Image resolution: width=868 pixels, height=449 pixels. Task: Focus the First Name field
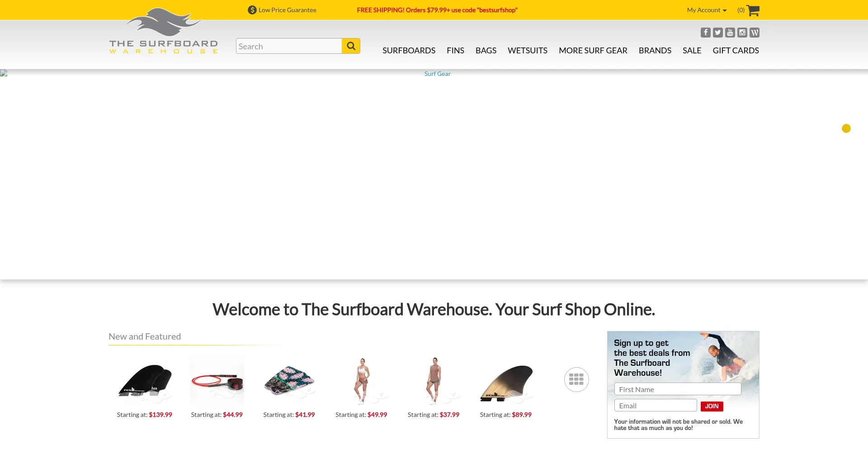[678, 389]
